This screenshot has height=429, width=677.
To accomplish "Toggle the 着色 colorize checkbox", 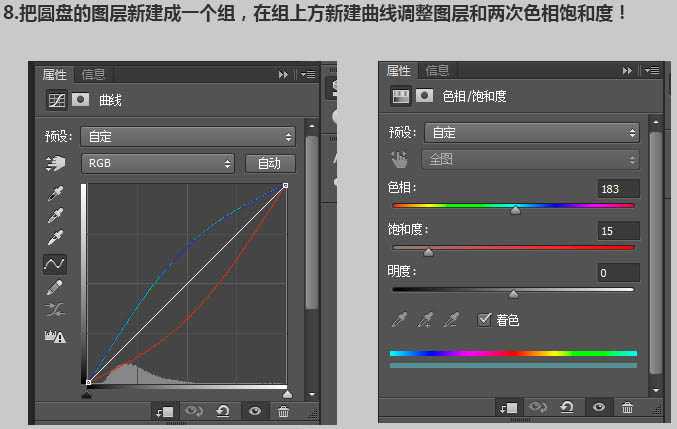I will [x=485, y=320].
